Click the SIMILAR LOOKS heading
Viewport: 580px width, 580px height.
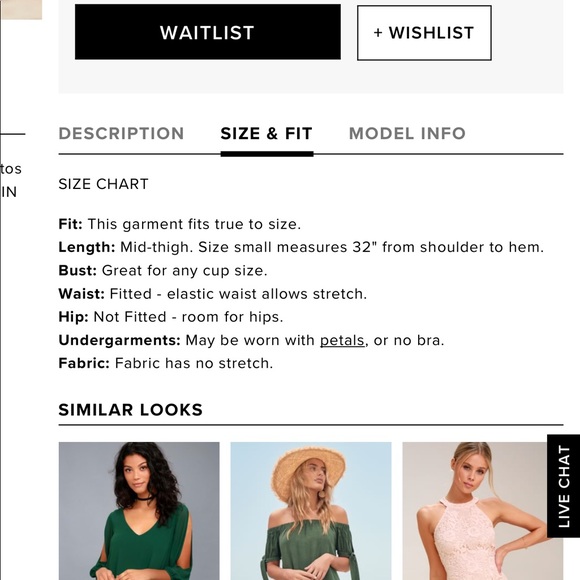131,410
